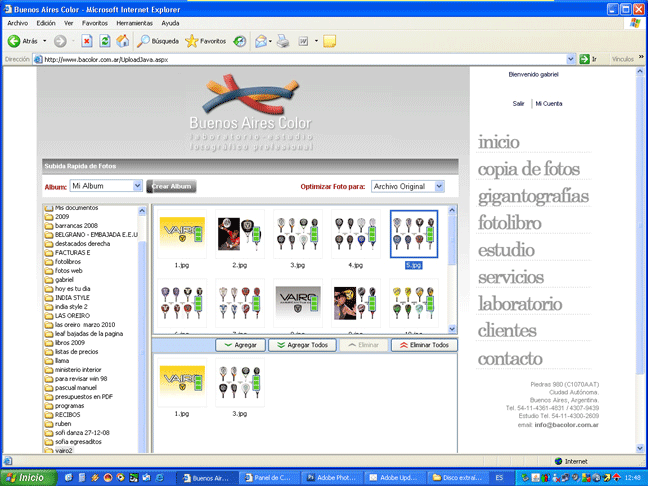Select the 3.jpg thumbnail in added photos panel

(240, 383)
